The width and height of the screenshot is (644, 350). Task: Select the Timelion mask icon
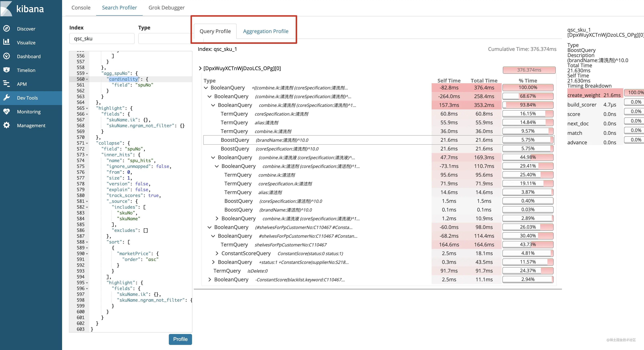[7, 70]
